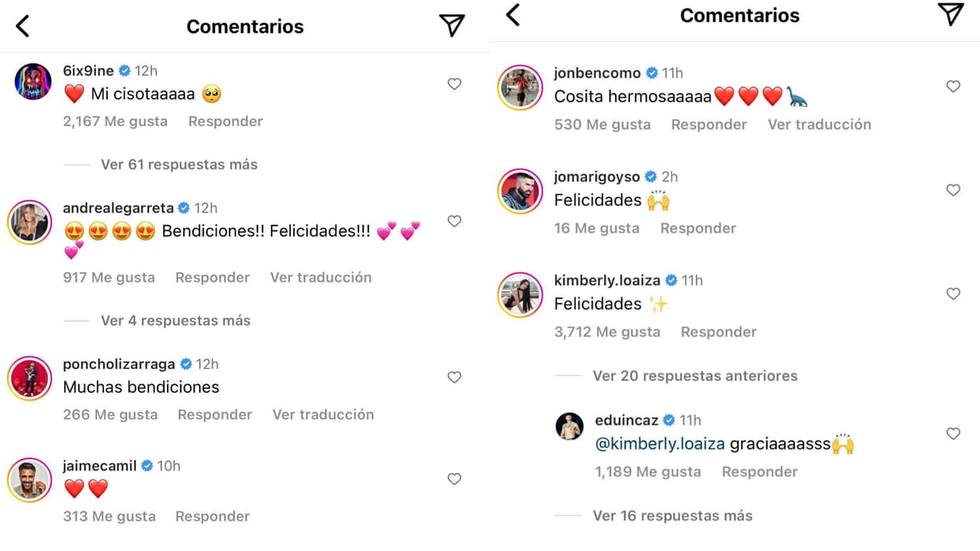
Task: Expand 'Ver 16 respuestas más' below eduincaz
Action: coord(673,516)
